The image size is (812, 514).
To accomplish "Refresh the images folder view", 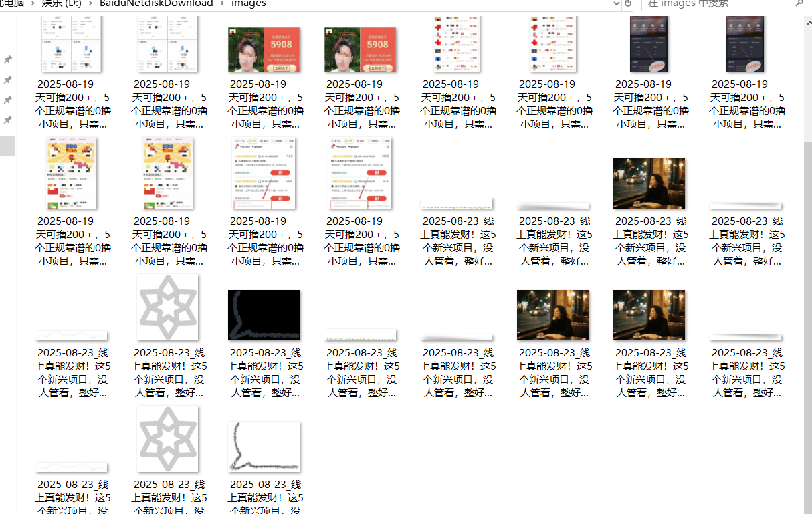I will 626,4.
